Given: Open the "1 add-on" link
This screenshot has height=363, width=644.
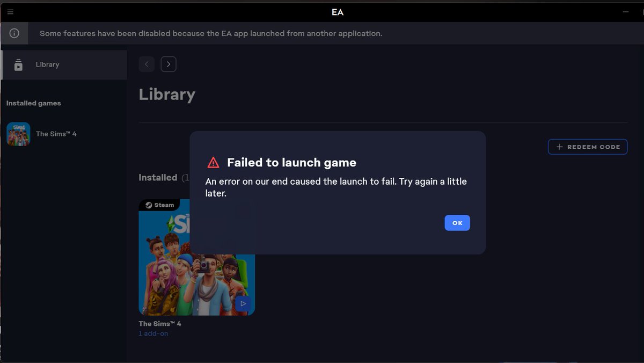Looking at the screenshot, I should tap(153, 333).
